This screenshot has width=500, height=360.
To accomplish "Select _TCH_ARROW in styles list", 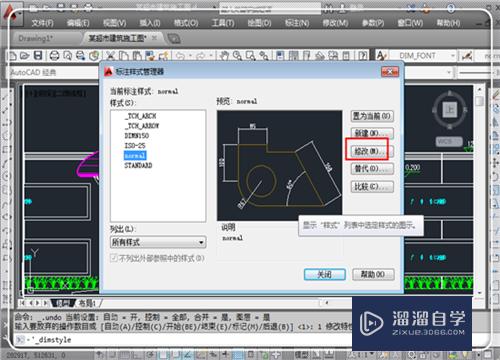I will pos(142,126).
